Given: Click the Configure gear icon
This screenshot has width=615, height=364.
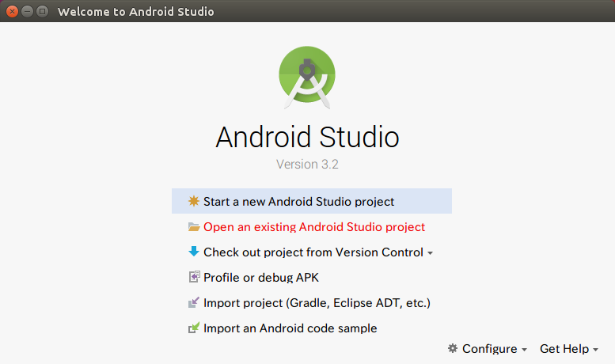Looking at the screenshot, I should coord(453,348).
